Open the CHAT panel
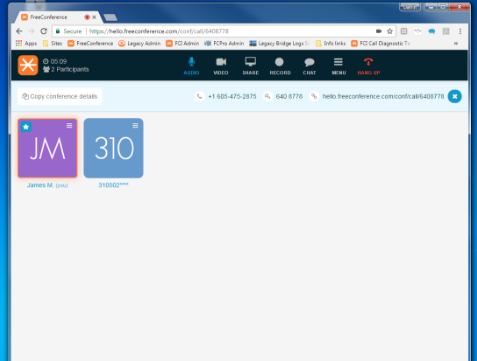 coord(309,65)
